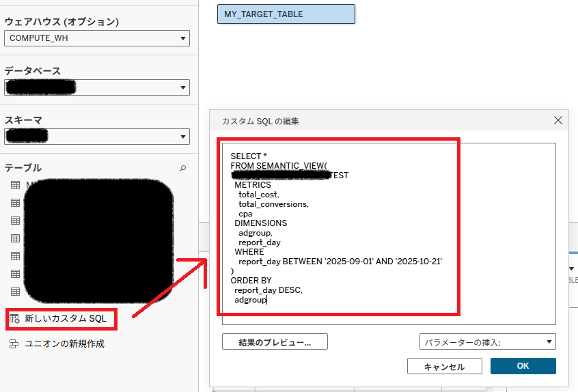Click the second table grid icon in the list
The height and width of the screenshot is (392, 578).
click(x=15, y=203)
